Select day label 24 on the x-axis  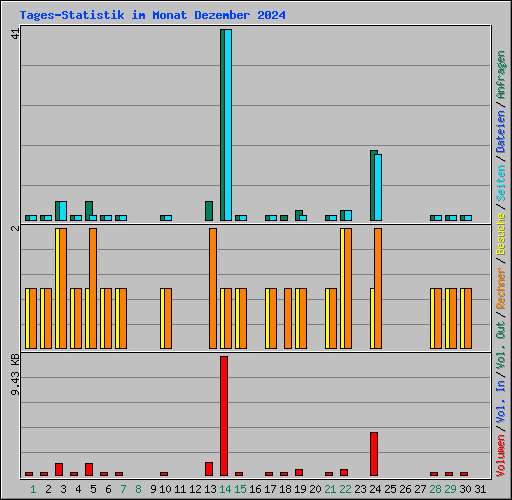(x=375, y=489)
